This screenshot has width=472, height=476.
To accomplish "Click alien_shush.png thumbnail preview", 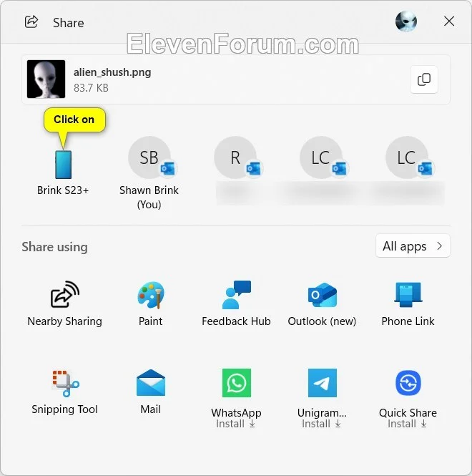I will tap(46, 79).
